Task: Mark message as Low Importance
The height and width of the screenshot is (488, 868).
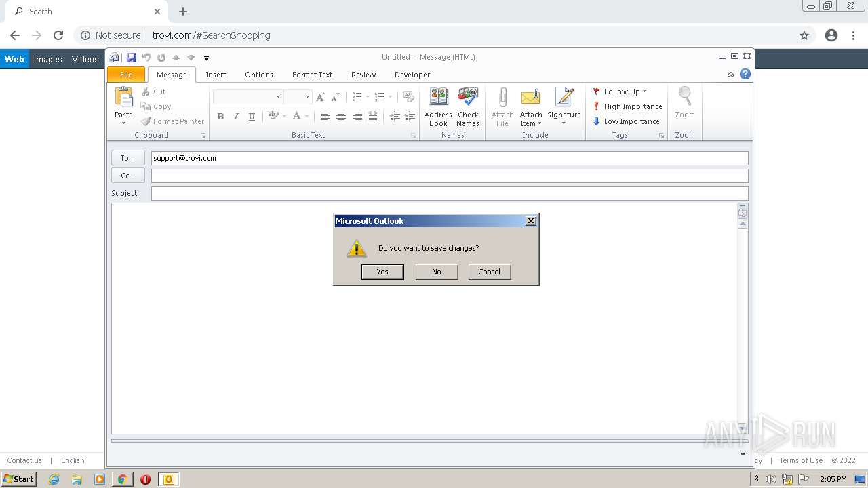Action: [x=625, y=121]
